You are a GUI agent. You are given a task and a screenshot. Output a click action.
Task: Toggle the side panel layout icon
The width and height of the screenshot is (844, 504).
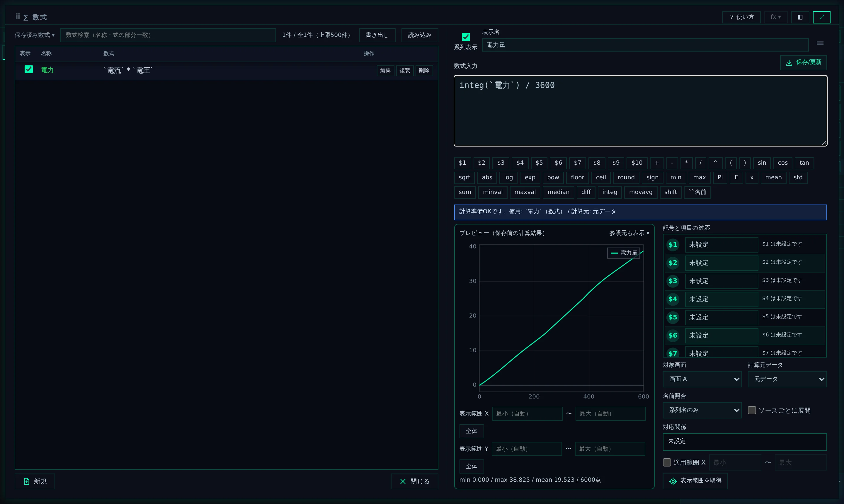tap(800, 17)
